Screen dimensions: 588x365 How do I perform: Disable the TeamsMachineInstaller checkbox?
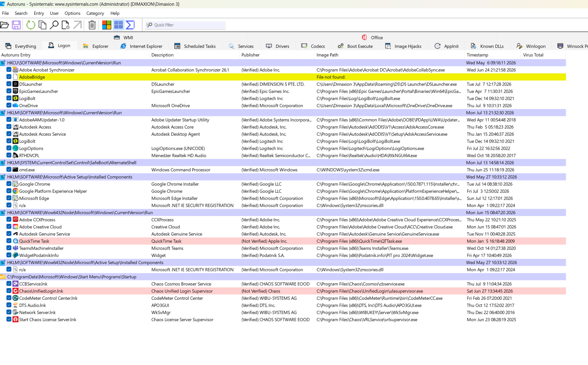[x=9, y=248]
